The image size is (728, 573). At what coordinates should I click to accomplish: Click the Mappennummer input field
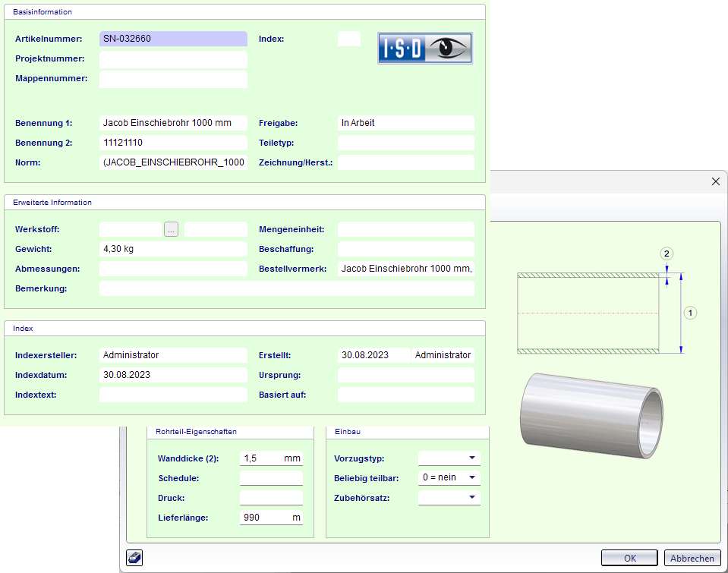[x=173, y=78]
